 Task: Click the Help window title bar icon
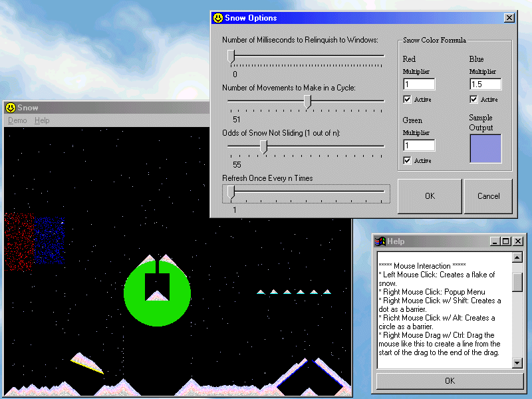coord(380,241)
